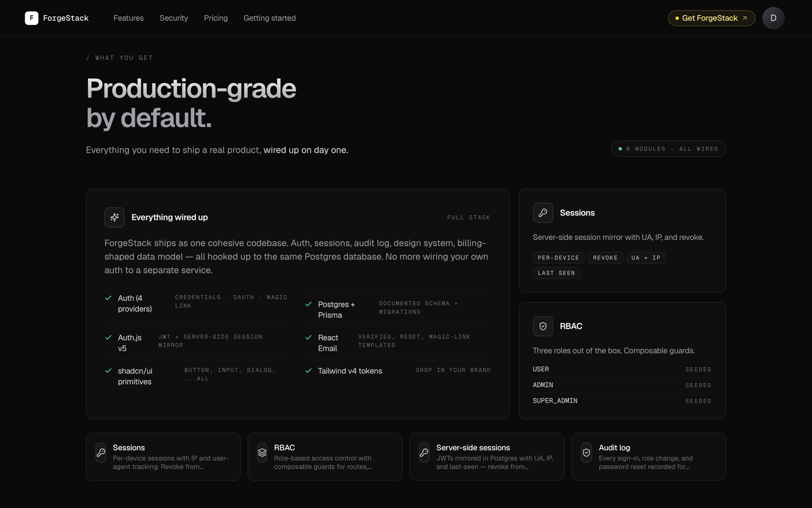Click the shield icon in RBAC panel

click(543, 326)
